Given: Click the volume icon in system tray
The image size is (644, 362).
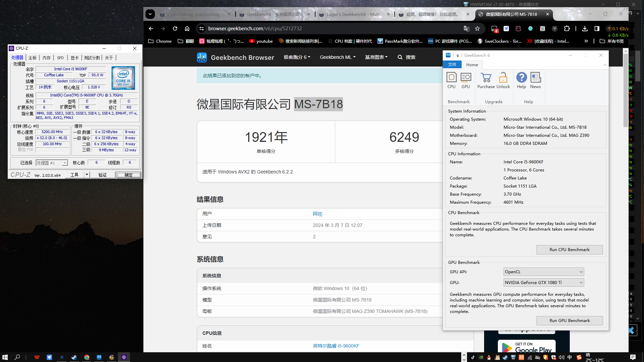Looking at the screenshot, I should coord(562,357).
